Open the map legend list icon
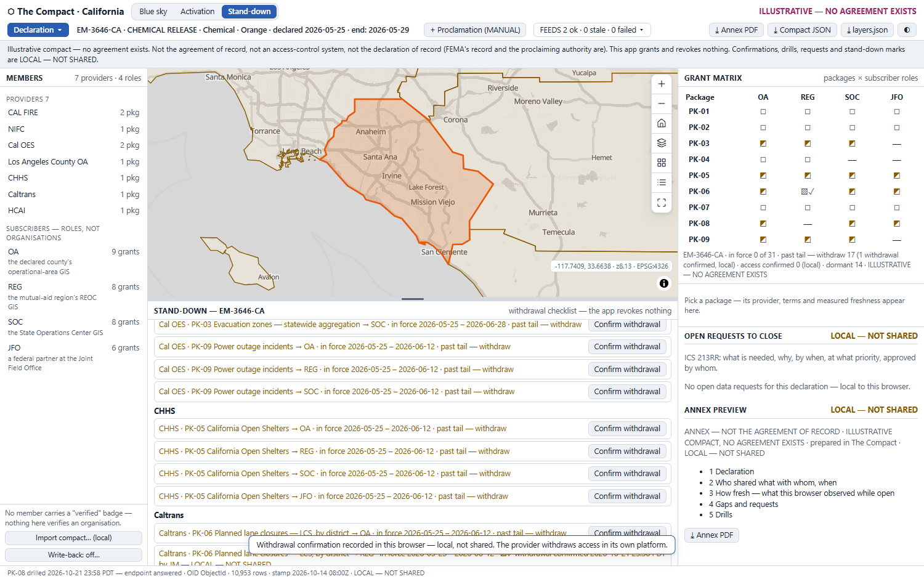The height and width of the screenshot is (579, 924). (x=662, y=182)
